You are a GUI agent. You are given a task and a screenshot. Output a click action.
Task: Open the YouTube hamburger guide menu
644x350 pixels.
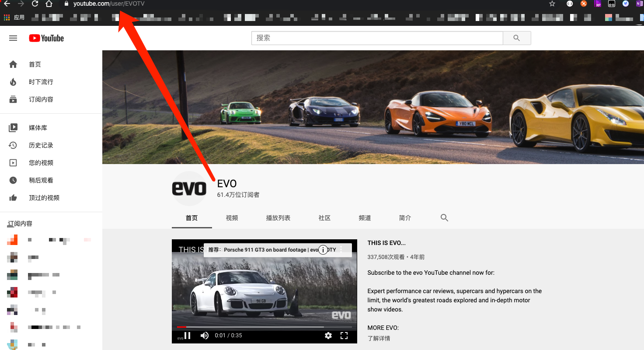pyautogui.click(x=13, y=38)
